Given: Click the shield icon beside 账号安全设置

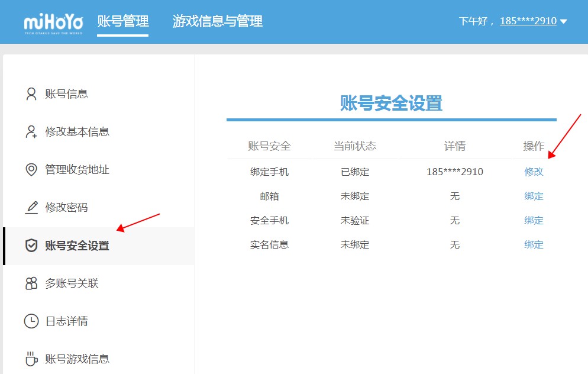Looking at the screenshot, I should 31,245.
